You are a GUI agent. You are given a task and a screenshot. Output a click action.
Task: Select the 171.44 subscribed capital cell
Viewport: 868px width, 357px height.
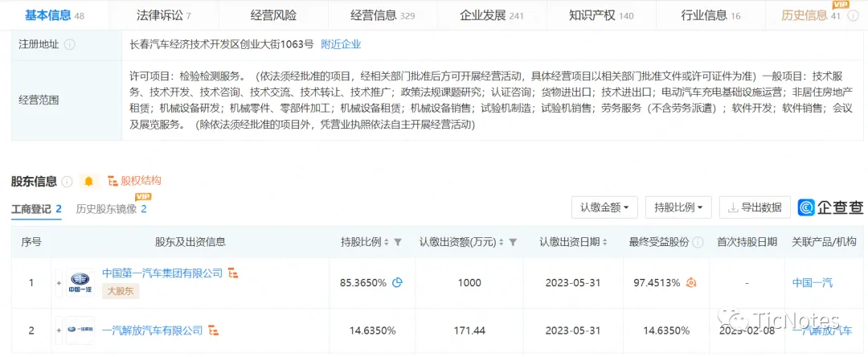[469, 331]
